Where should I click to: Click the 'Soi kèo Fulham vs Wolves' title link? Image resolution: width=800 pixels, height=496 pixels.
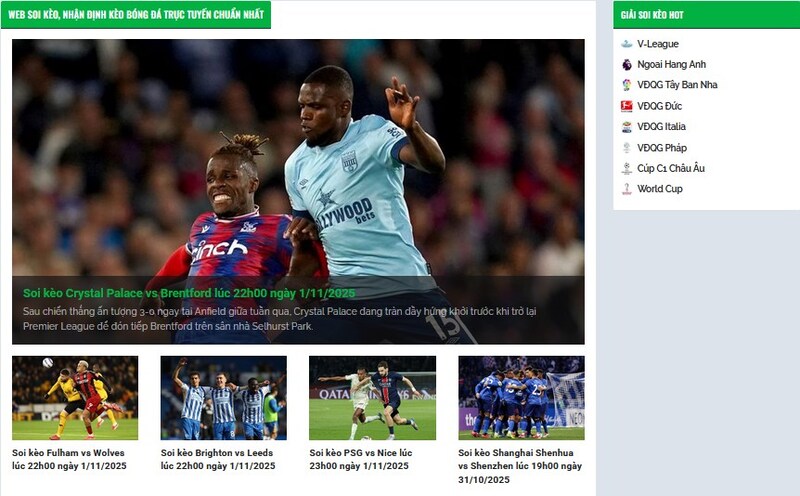pos(69,460)
